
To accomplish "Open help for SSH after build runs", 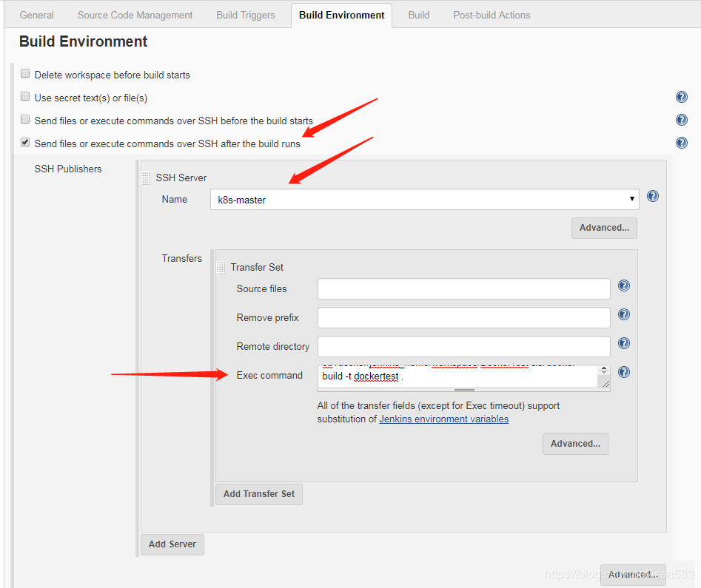I will tap(682, 143).
